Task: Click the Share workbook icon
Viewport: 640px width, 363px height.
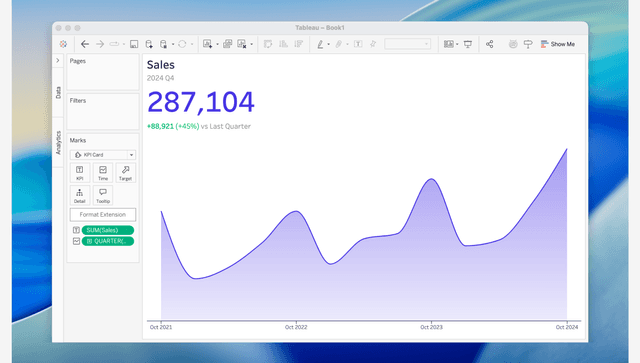Action: (489, 44)
